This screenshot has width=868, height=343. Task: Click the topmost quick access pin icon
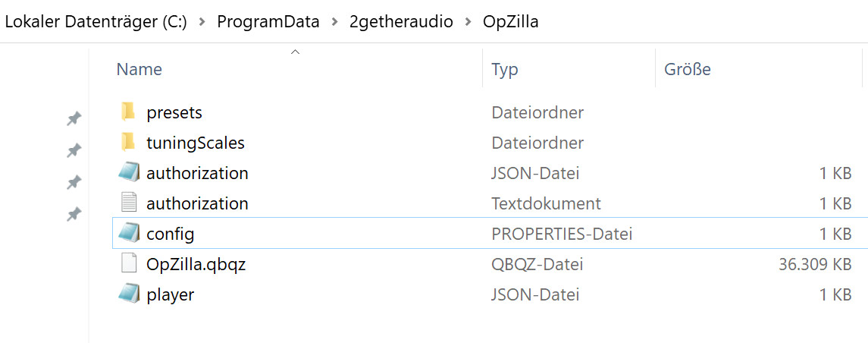click(74, 118)
